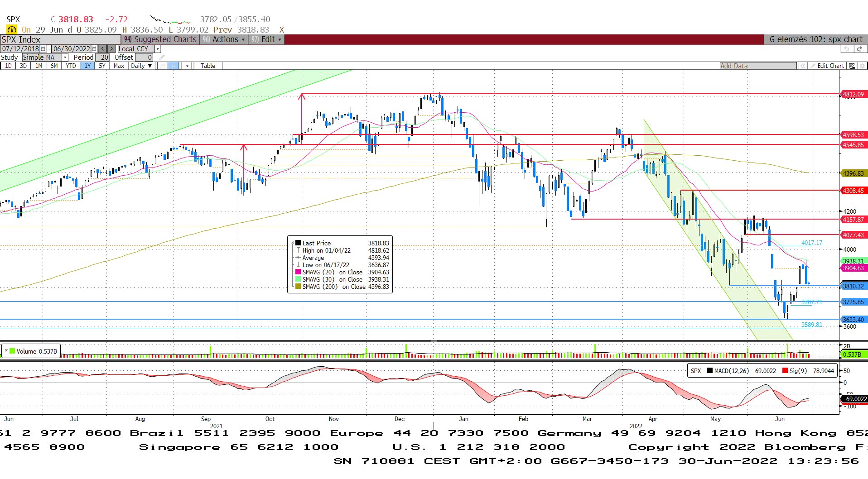
Task: Click the -69.0022 MACD value label
Action: (x=854, y=399)
